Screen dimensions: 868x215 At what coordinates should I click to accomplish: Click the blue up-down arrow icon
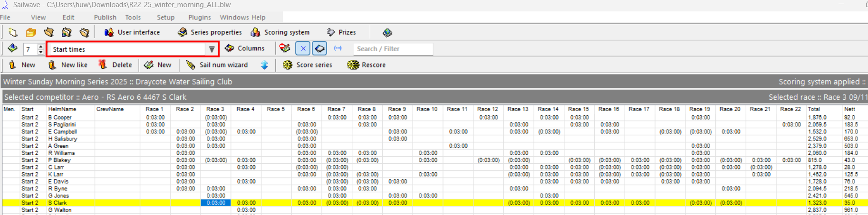click(x=264, y=65)
